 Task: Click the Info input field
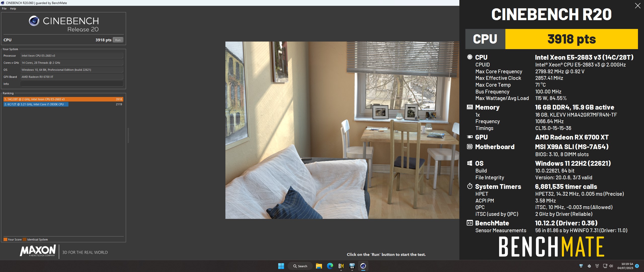coord(72,84)
